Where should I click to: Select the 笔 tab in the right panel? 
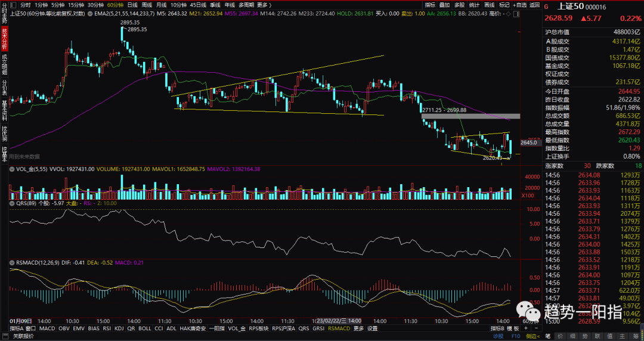click(548, 336)
